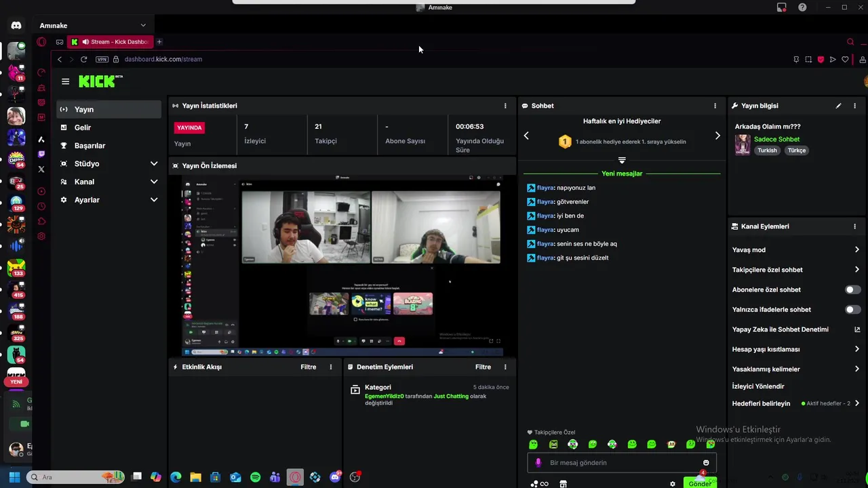Viewport: 868px width, 488px height.
Task: Open Microsoft Edge from the taskbar
Action: point(176,477)
